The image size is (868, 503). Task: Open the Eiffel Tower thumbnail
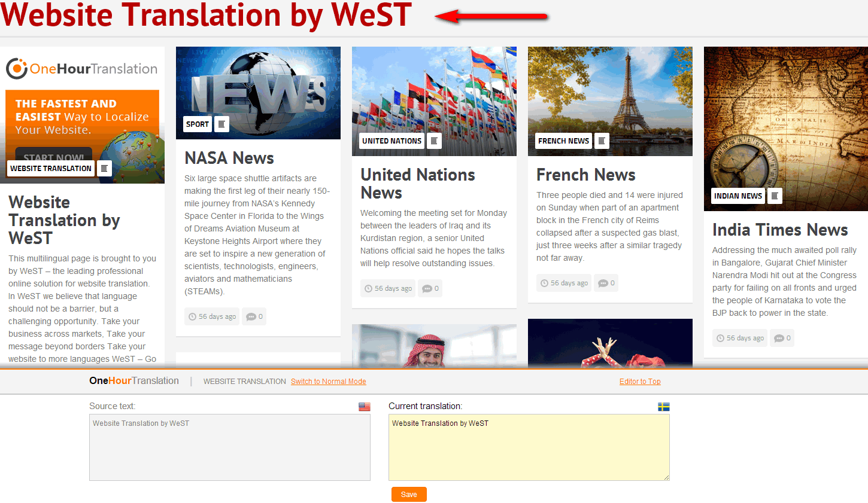pos(610,101)
